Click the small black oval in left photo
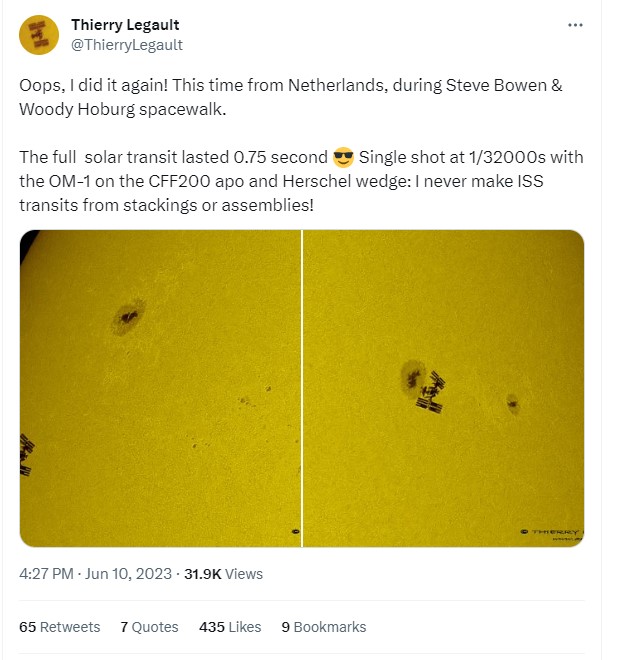The width and height of the screenshot is (618, 660). point(295,532)
